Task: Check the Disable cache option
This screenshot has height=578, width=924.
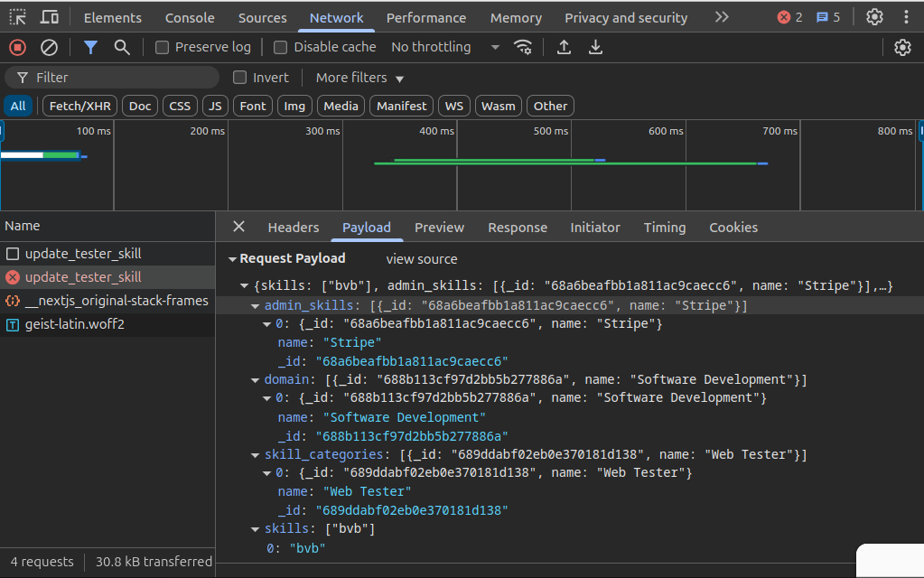Action: tap(281, 47)
